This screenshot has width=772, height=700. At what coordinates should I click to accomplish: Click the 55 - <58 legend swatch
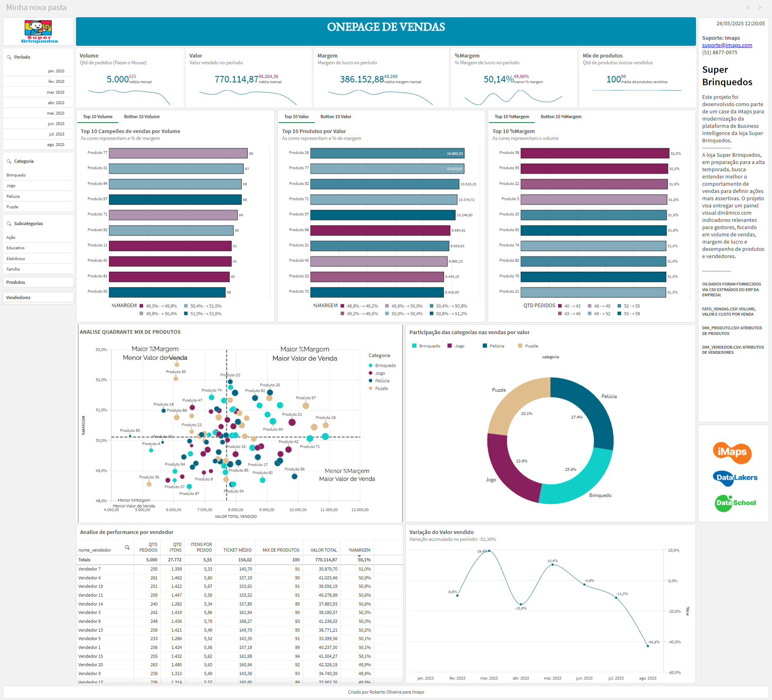click(x=620, y=314)
